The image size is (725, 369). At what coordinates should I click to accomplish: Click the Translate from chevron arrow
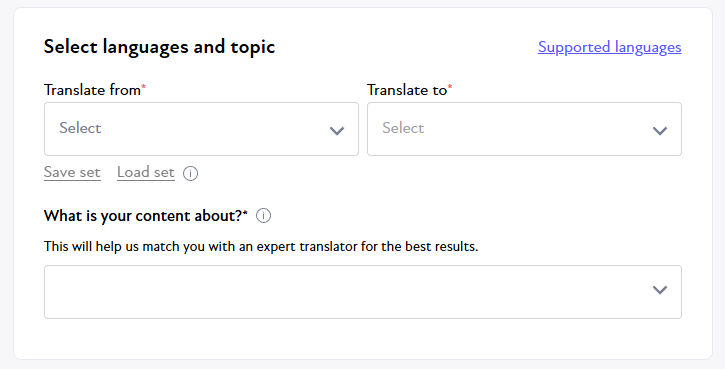pos(337,130)
